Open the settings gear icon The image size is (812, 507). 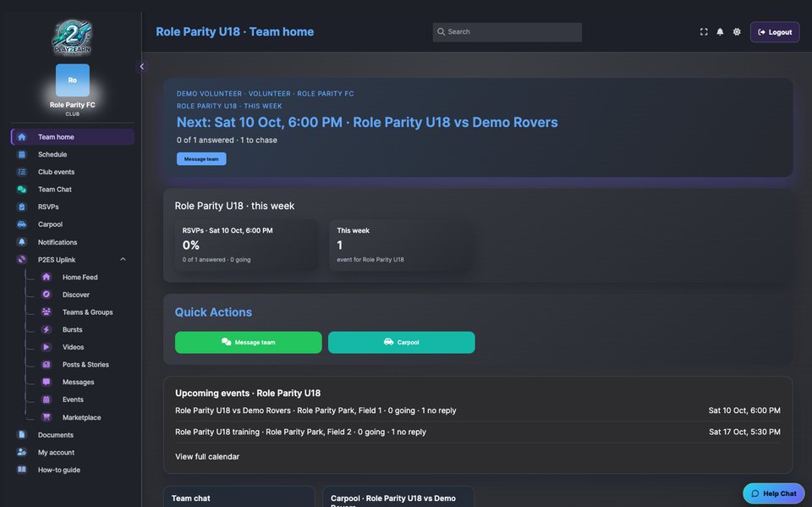point(737,32)
